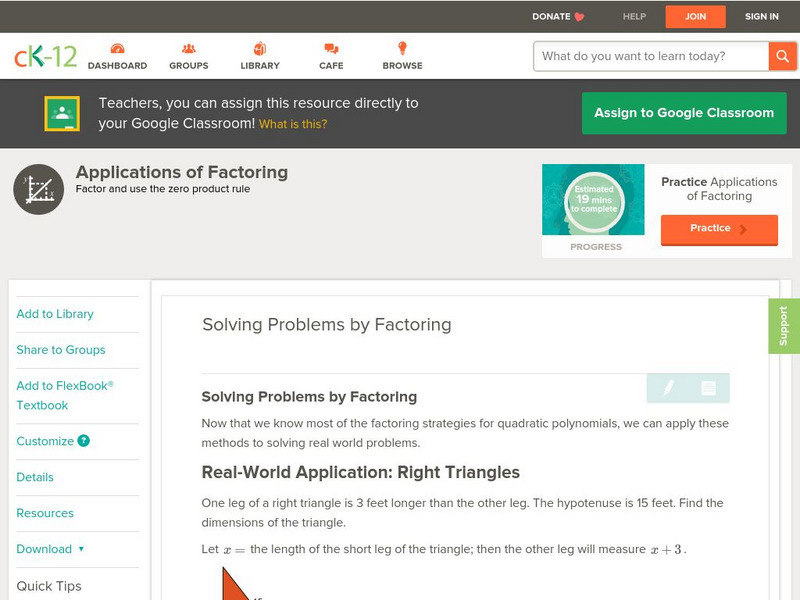Click the Download link

44,549
